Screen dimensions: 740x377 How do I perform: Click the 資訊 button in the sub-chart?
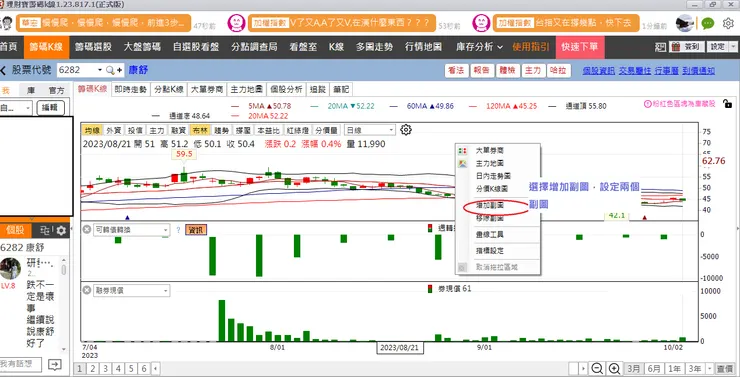pos(196,230)
